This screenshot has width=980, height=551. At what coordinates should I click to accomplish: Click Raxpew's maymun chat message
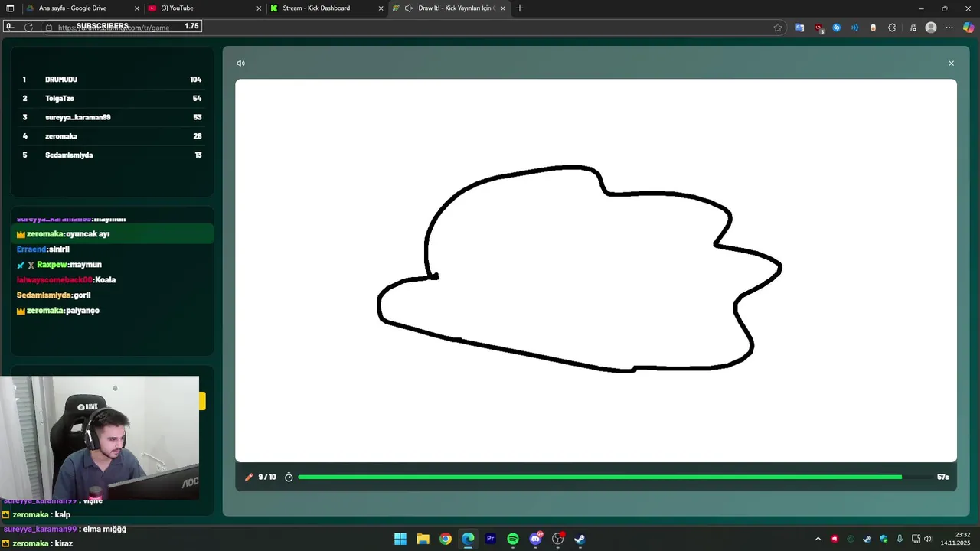point(59,265)
